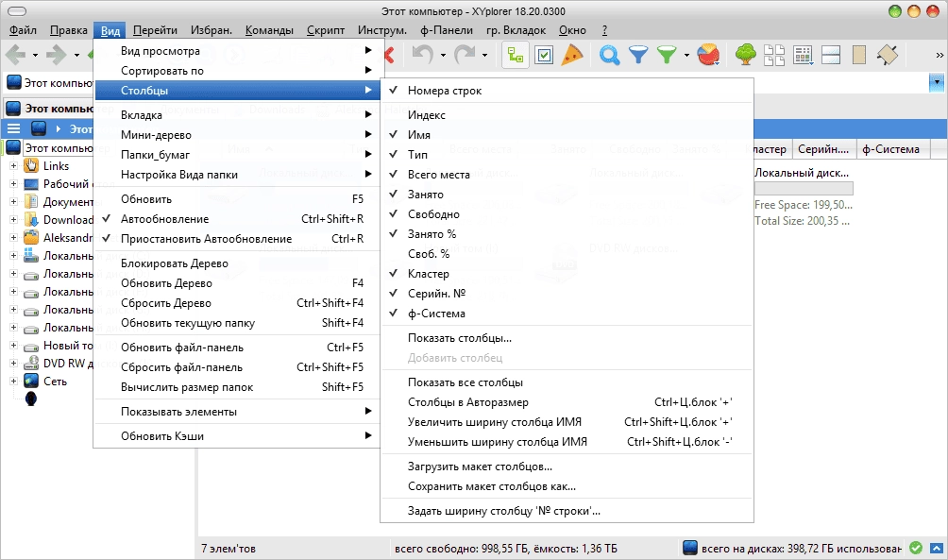948x560 pixels.
Task: Choose Показать столбцы... entry
Action: [x=567, y=338]
